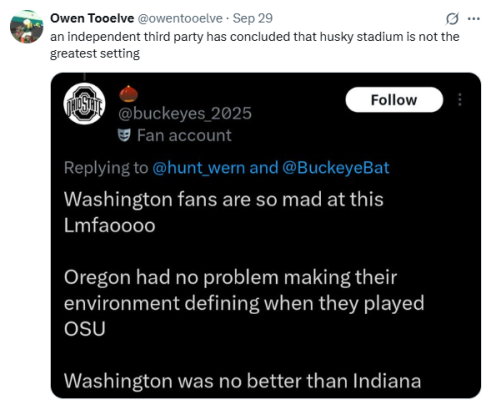491x400 pixels.
Task: Open the @hunt_wern mention
Action: pyautogui.click(x=199, y=168)
